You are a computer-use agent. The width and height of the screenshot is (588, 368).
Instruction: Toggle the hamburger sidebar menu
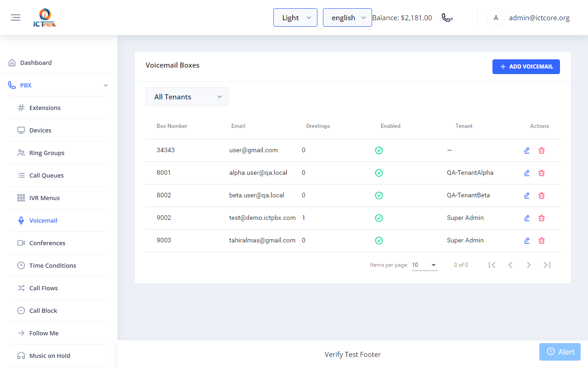[x=16, y=17]
